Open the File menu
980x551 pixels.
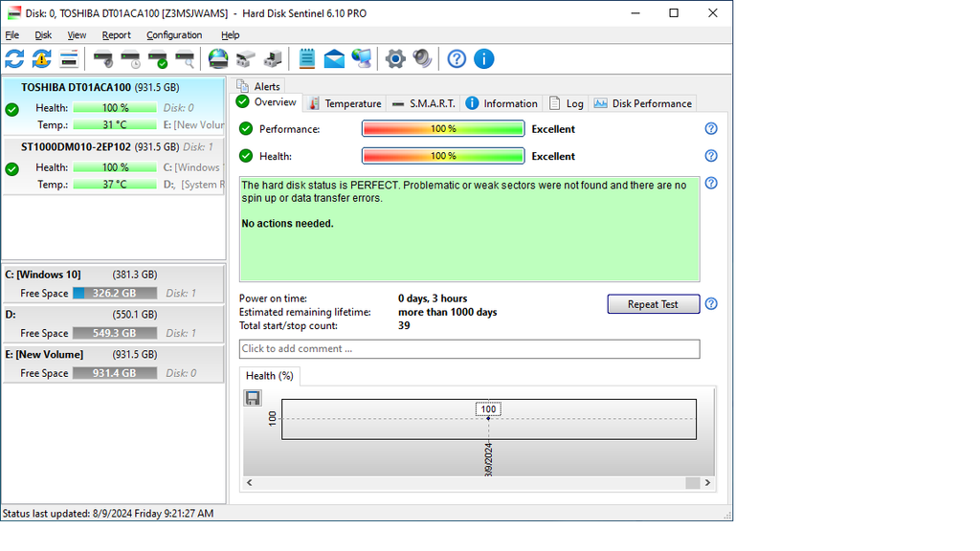point(11,35)
